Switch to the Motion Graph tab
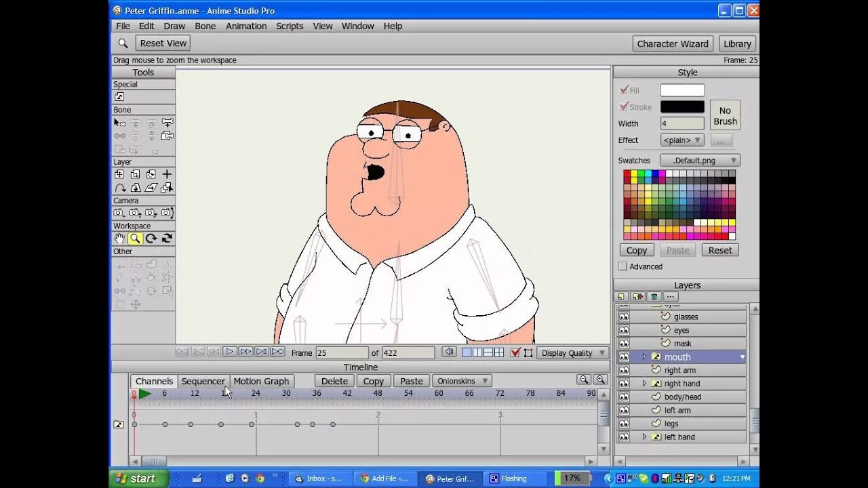Screen dimensions: 868x488 261,381
